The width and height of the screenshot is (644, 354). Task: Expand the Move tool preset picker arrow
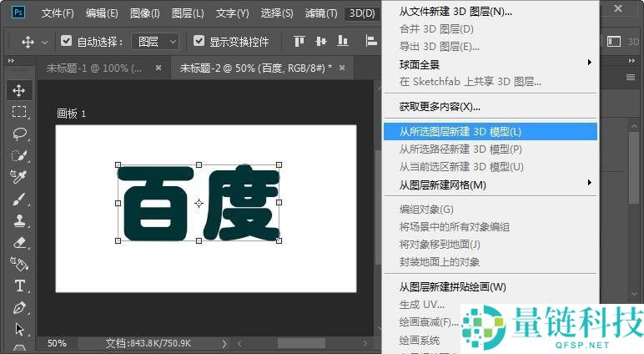click(44, 41)
